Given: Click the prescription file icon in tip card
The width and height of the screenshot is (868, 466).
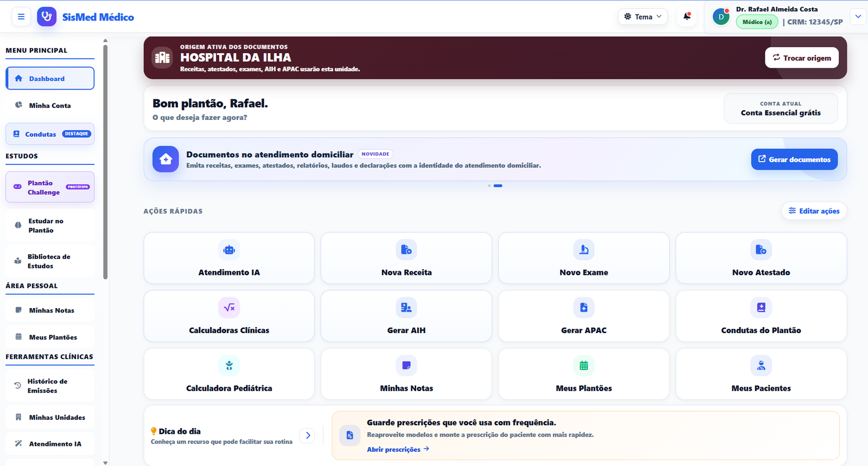Looking at the screenshot, I should [x=350, y=435].
